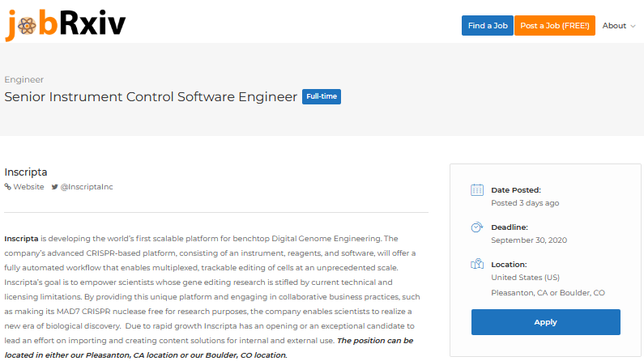
Task: Click the Date Posted calendar icon
Action: (x=477, y=190)
